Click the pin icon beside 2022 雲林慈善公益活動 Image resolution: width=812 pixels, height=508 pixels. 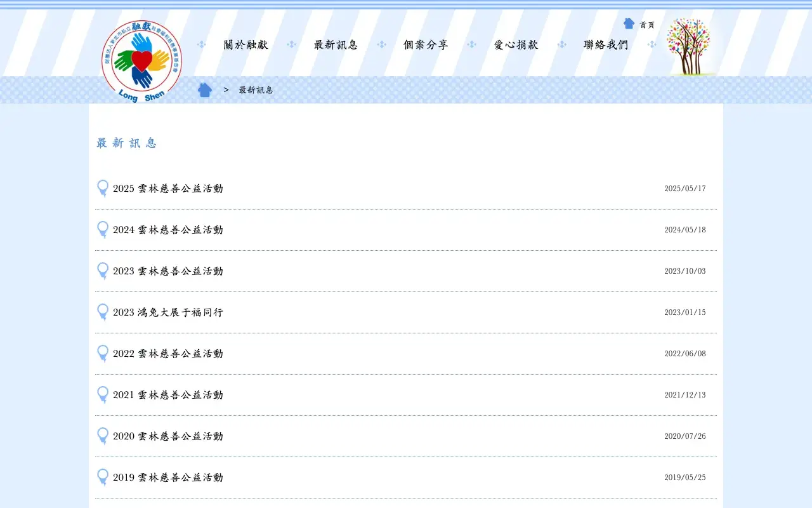pyautogui.click(x=103, y=354)
